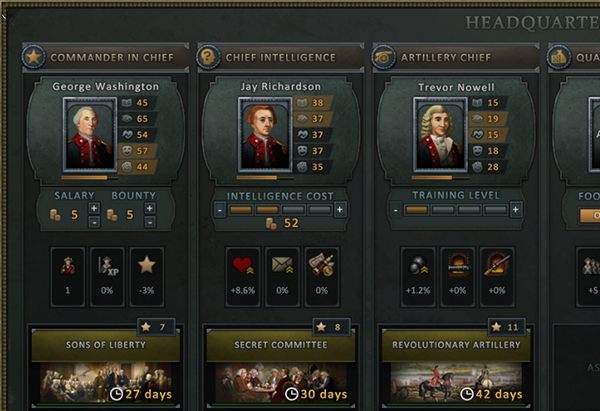Viewport: 600px width, 411px height.
Task: Click the Quartermaster money bag icon
Action: [x=559, y=57]
